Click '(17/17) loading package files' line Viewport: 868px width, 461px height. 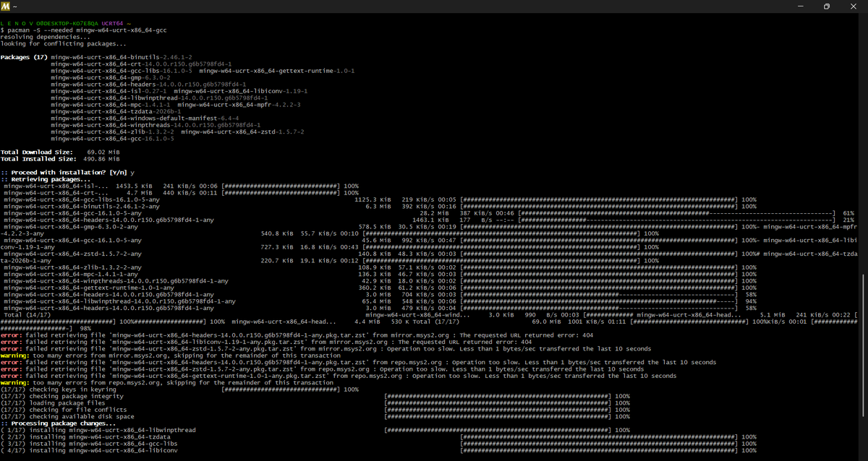(x=315, y=402)
